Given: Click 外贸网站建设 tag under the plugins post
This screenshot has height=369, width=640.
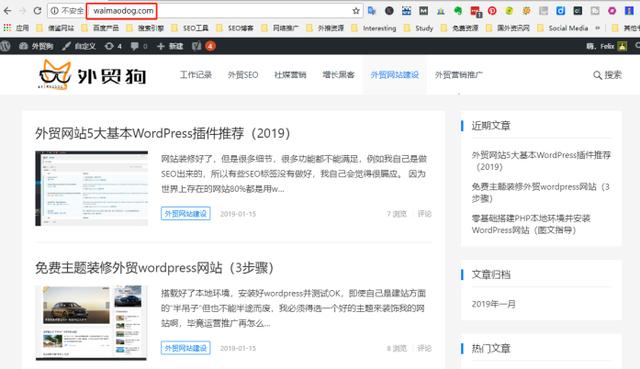Looking at the screenshot, I should [x=186, y=213].
